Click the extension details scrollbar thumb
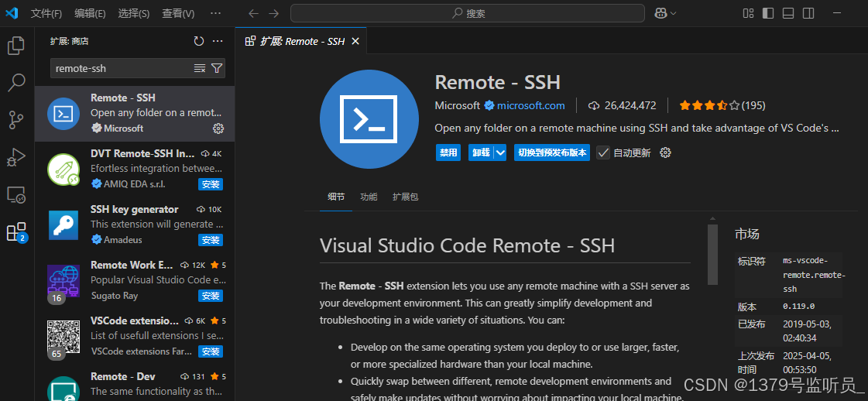 [x=712, y=255]
